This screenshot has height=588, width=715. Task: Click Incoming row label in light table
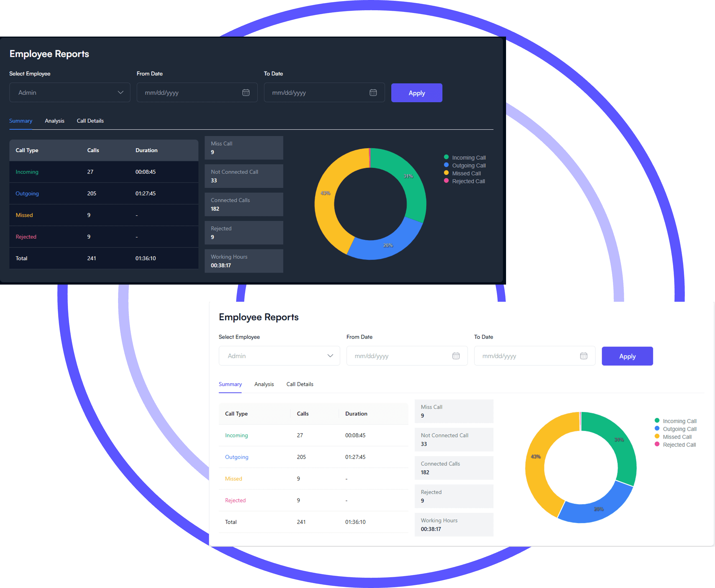tap(236, 435)
